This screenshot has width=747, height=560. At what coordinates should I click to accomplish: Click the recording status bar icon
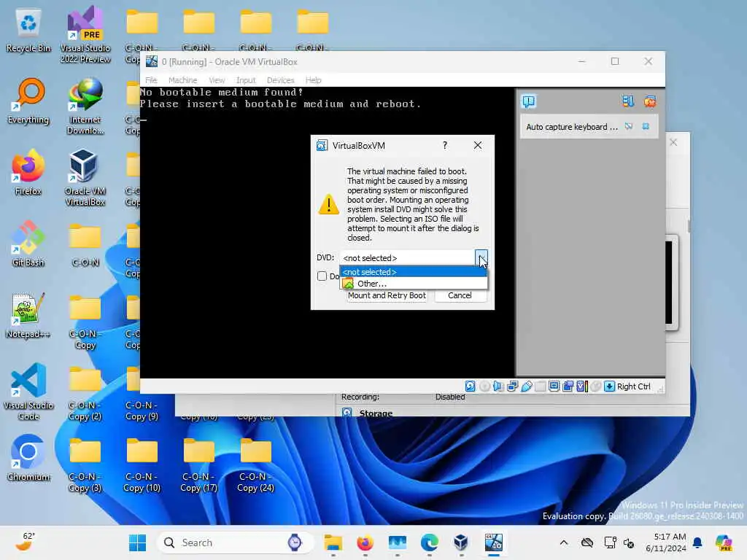tap(568, 386)
